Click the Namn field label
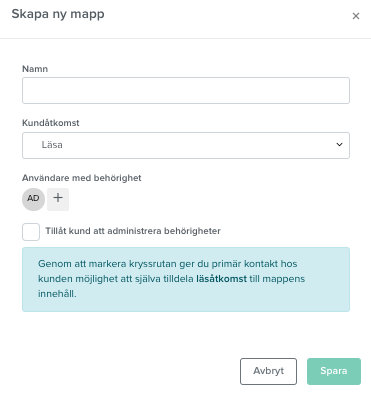Viewport: 371px width, 395px height. pyautogui.click(x=35, y=69)
